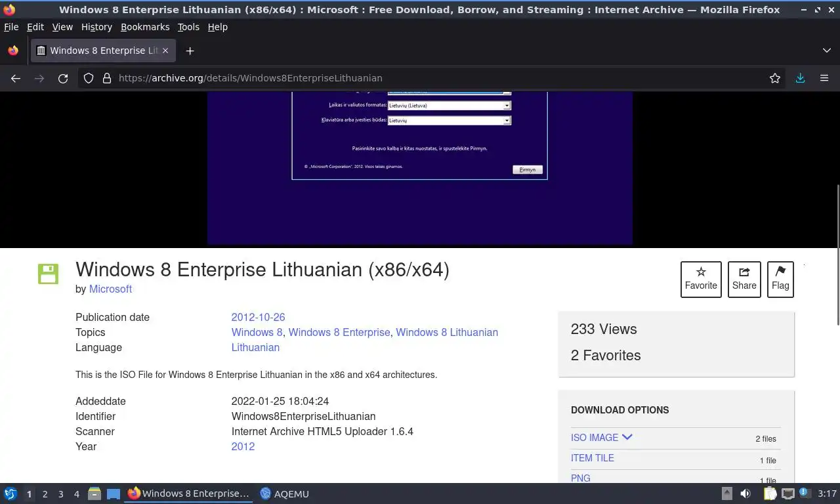Click the address bar URL field
The width and height of the screenshot is (840, 504).
pos(433,78)
